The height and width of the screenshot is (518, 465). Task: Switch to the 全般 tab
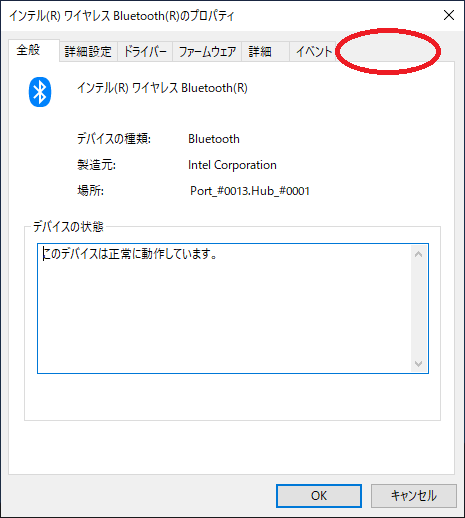pyautogui.click(x=34, y=50)
